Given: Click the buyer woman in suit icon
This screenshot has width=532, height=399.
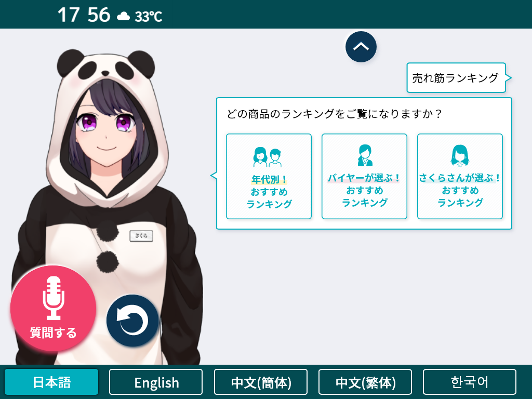Looking at the screenshot, I should pyautogui.click(x=365, y=155).
